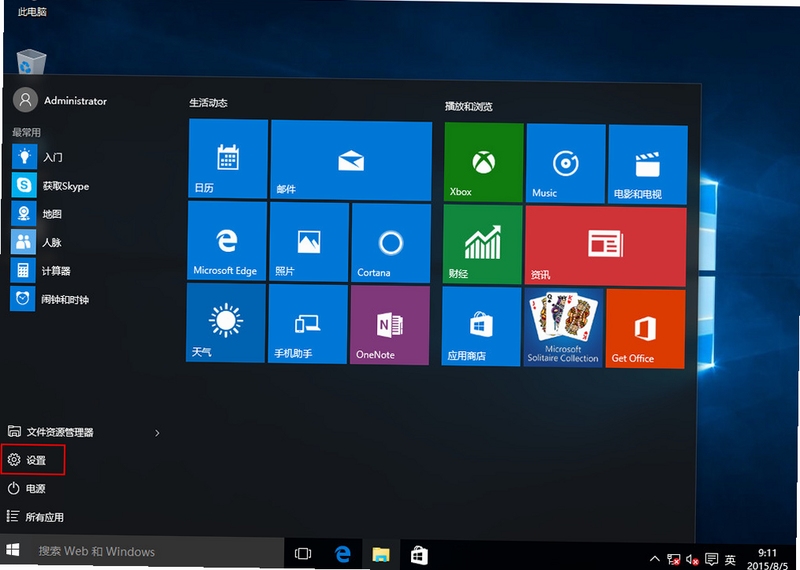Open the Cortana tile
Screen dimensions: 800x570
(391, 243)
